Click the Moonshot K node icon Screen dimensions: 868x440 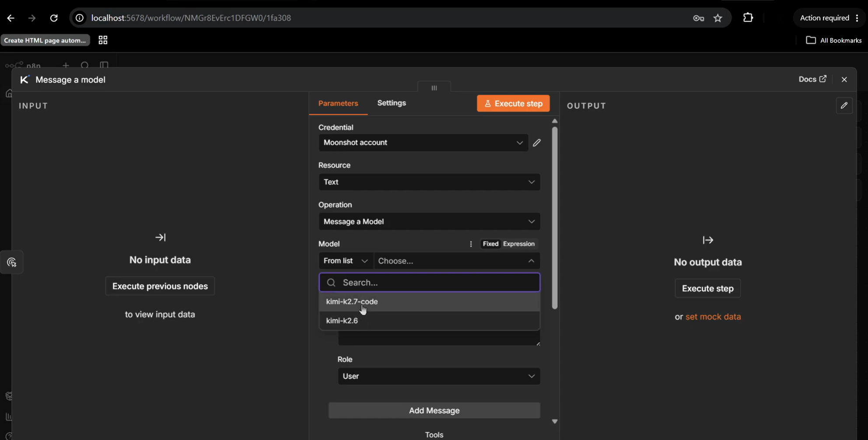(x=24, y=79)
